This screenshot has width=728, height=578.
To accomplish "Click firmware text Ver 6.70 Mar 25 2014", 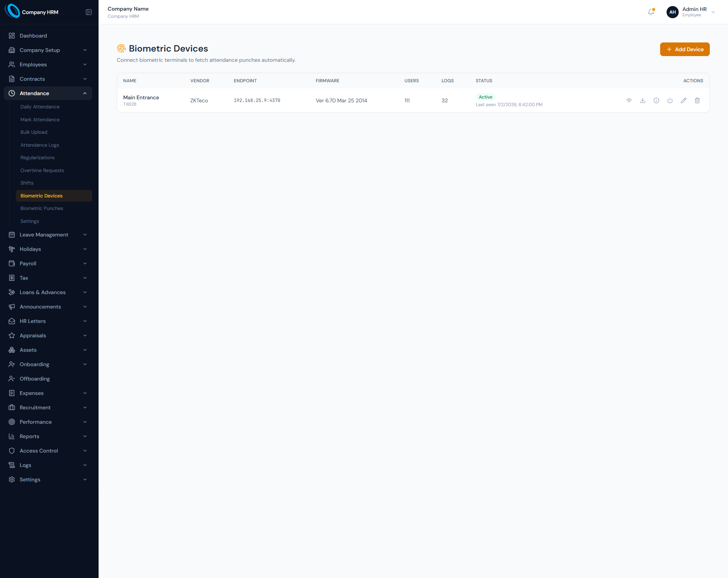I will click(x=341, y=100).
